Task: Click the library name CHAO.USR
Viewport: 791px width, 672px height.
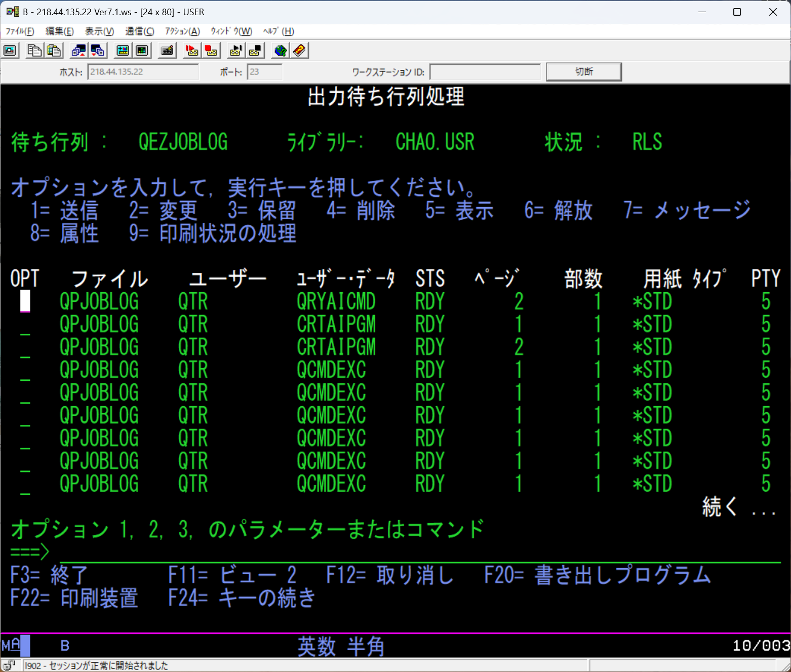Action: [x=435, y=142]
